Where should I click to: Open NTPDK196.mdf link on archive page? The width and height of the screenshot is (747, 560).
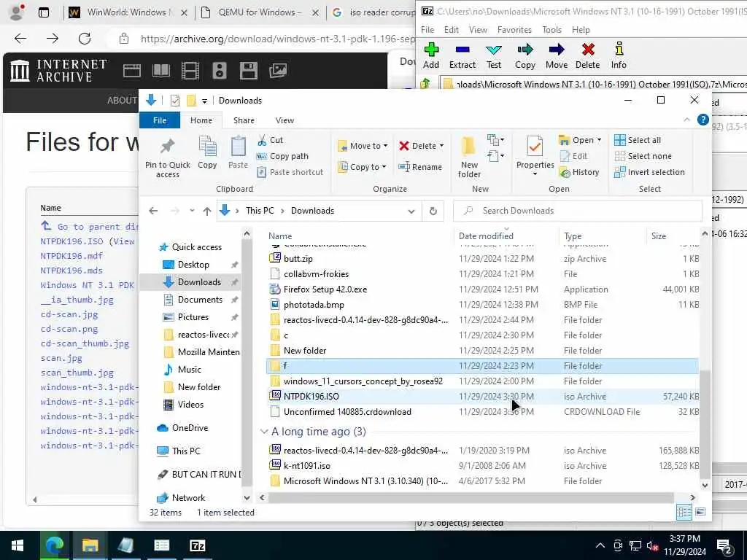[71, 256]
